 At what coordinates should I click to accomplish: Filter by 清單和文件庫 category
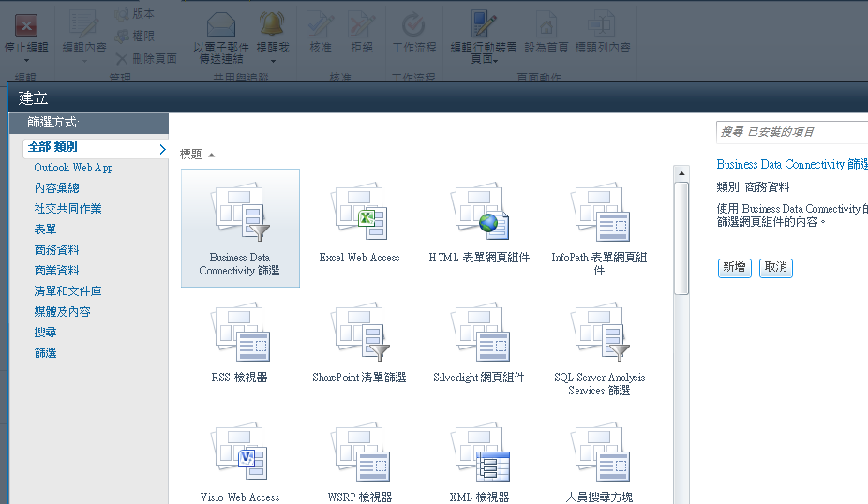click(x=67, y=291)
